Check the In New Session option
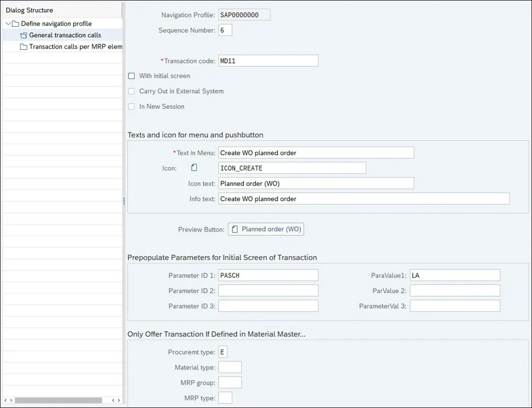Viewport: 532px width, 408px height. tap(131, 107)
